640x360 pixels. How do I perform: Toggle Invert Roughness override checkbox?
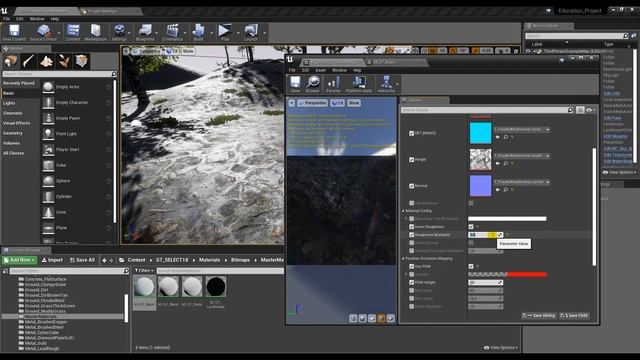(x=411, y=227)
